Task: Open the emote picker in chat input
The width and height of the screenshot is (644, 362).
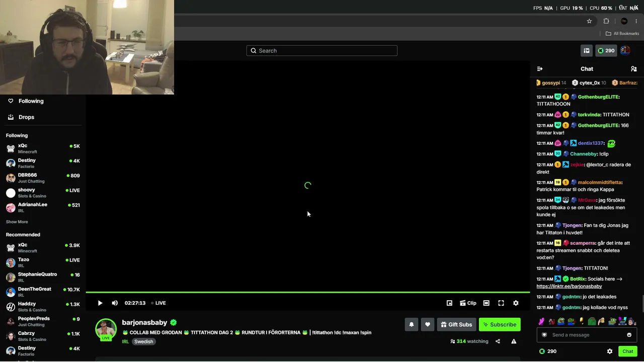Action: point(629,335)
